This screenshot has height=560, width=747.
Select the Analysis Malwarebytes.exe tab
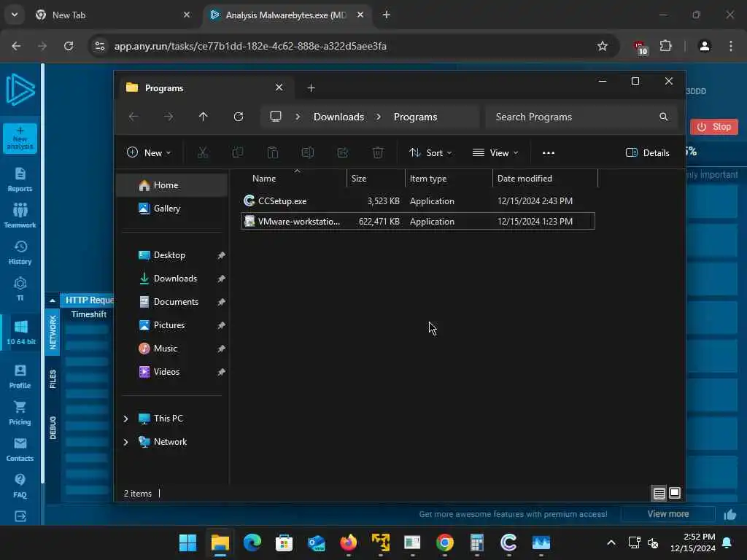(286, 15)
